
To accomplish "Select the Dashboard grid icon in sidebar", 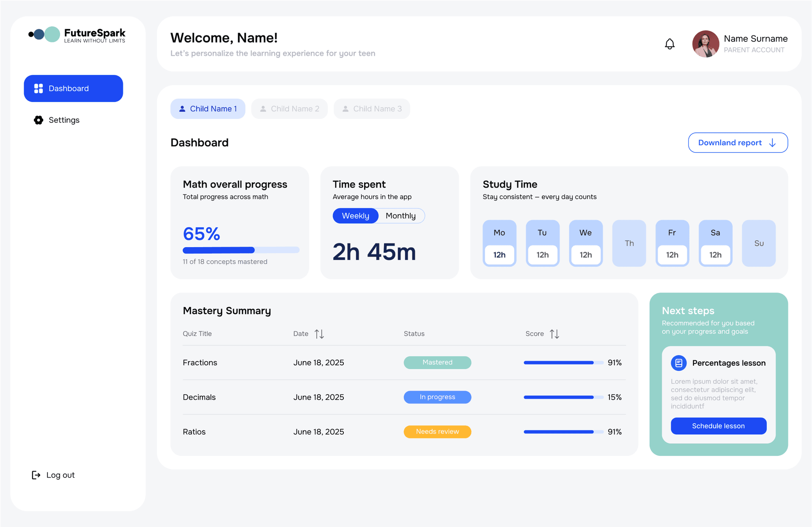I will pos(38,88).
